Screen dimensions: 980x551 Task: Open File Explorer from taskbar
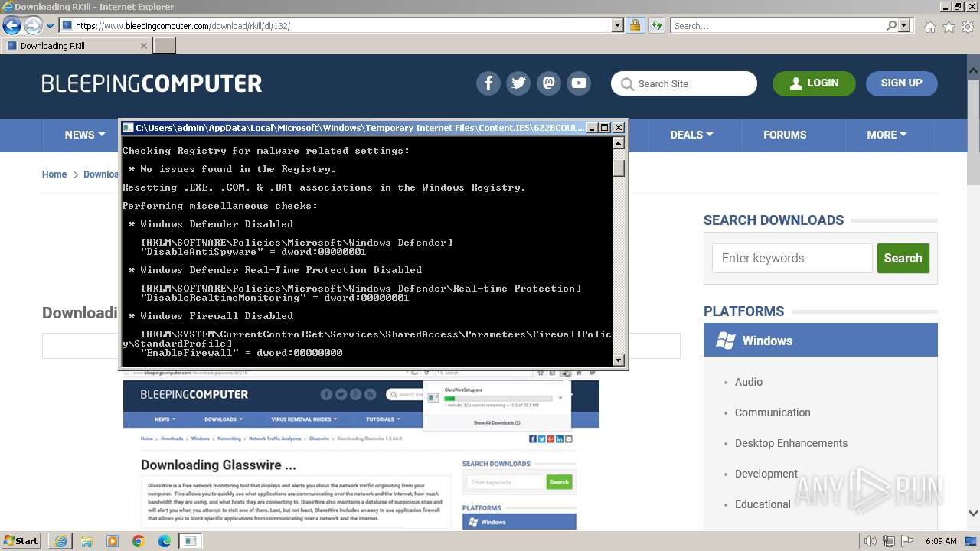click(x=87, y=541)
